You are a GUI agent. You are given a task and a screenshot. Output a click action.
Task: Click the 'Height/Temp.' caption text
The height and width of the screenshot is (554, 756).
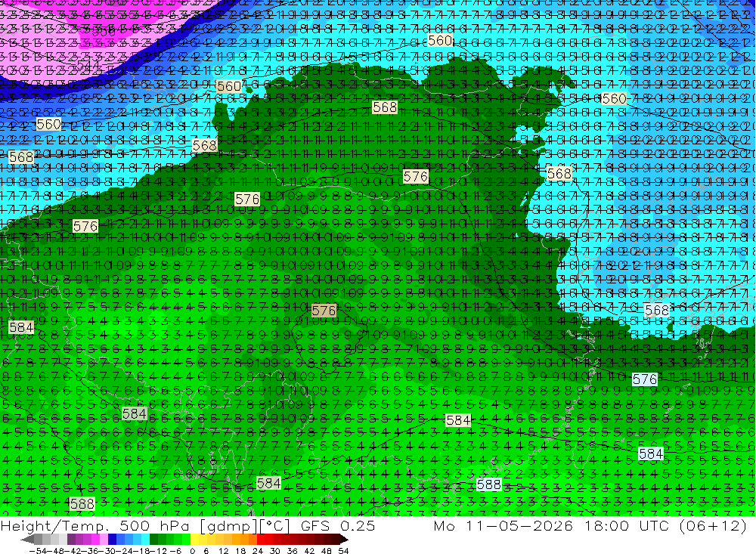tap(54, 526)
